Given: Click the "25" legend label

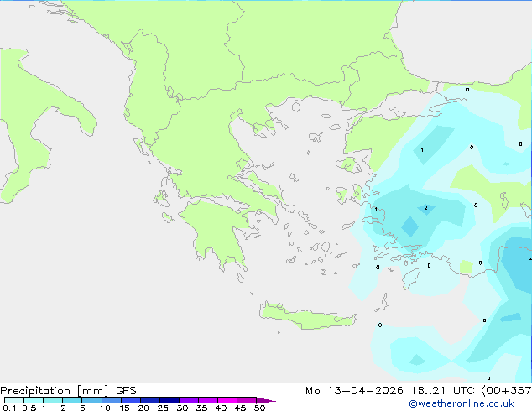Looking at the screenshot, I should pos(163,408).
